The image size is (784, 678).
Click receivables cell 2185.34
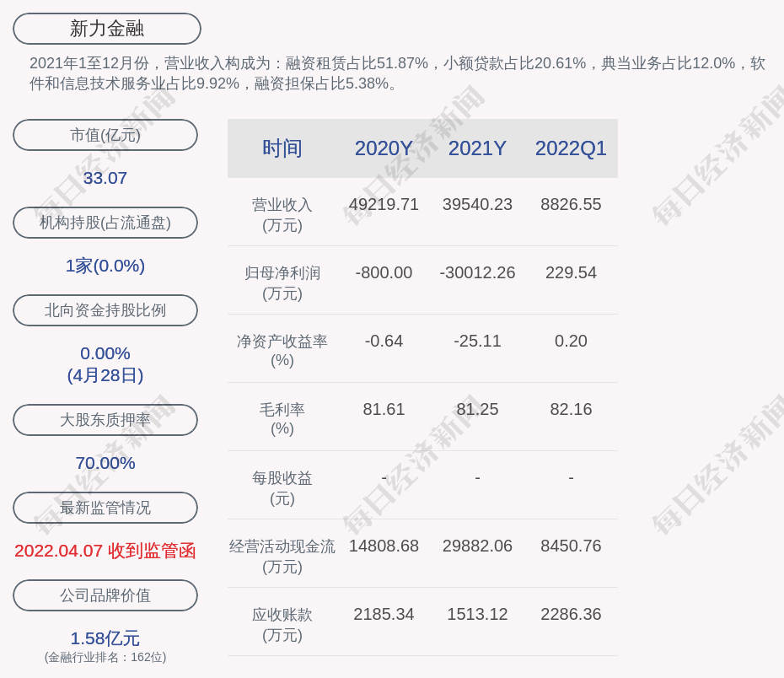click(x=384, y=615)
